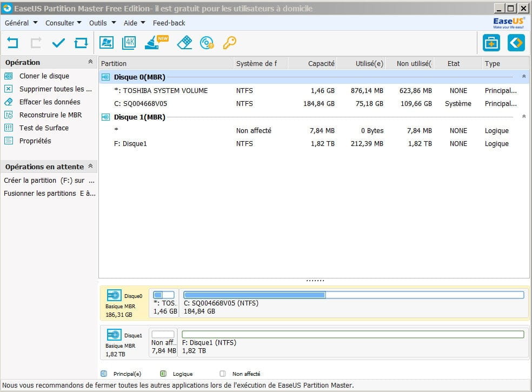The image size is (532, 392).
Task: Sort by the Type column header
Action: (505, 63)
